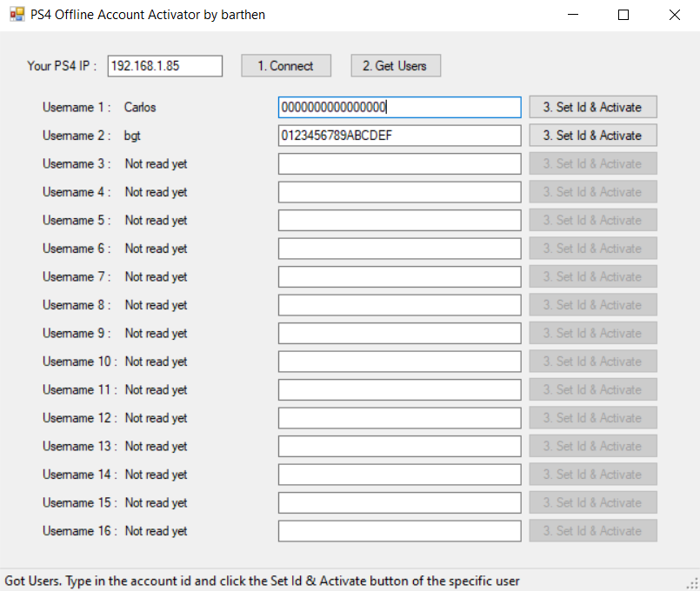Click the Got Users status bar message
The height and width of the screenshot is (591, 700).
(x=262, y=581)
